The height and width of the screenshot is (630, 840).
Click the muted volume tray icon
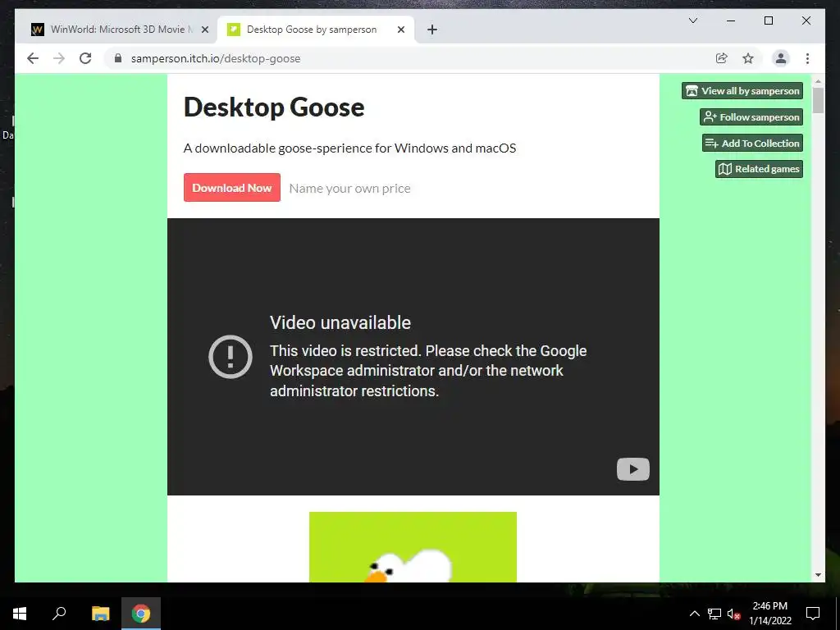click(x=733, y=614)
